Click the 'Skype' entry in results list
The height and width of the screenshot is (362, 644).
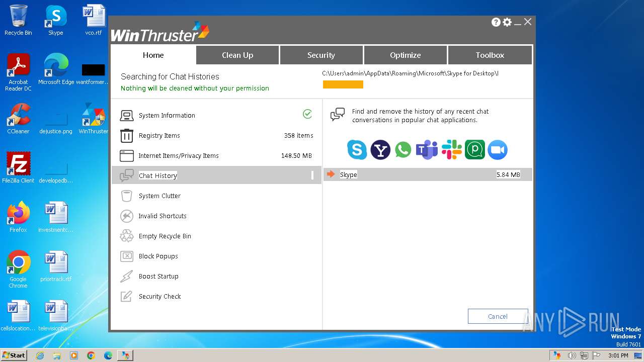[348, 175]
